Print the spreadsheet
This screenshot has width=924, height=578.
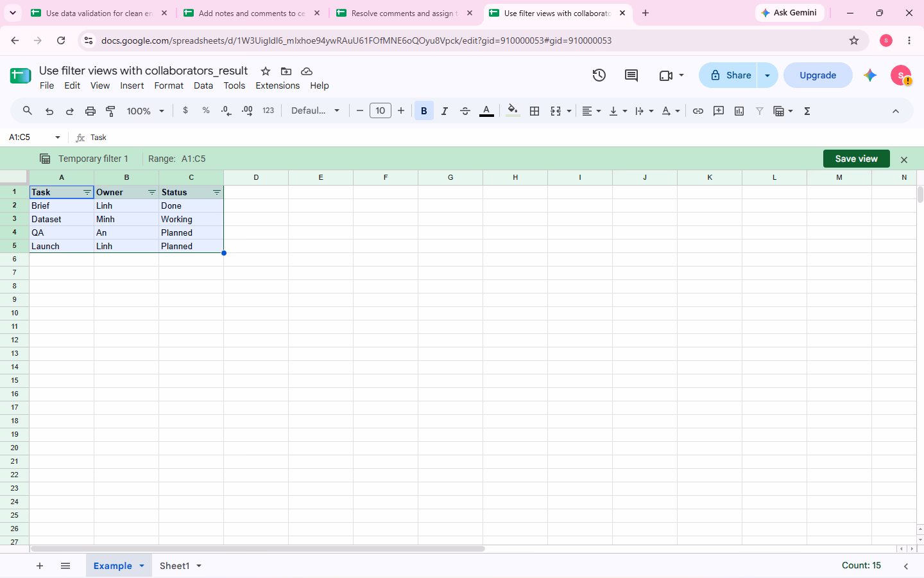[x=90, y=111]
